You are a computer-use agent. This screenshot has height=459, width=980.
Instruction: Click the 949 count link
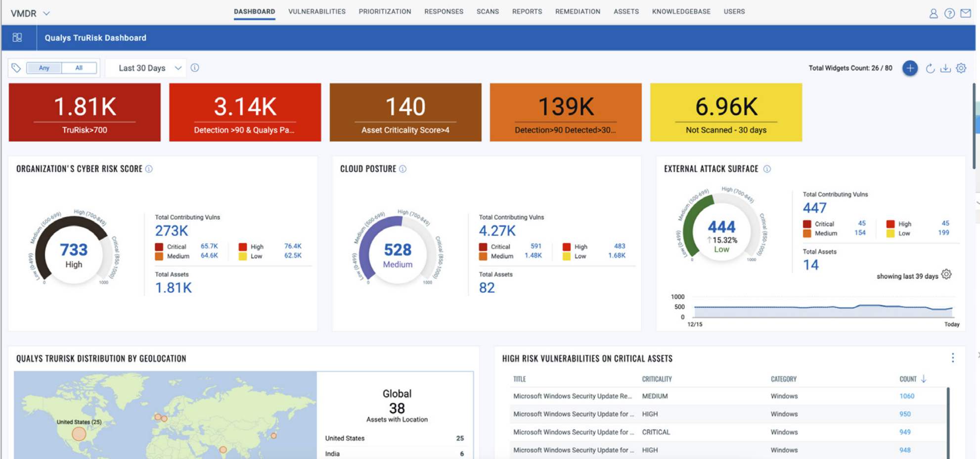(x=905, y=432)
